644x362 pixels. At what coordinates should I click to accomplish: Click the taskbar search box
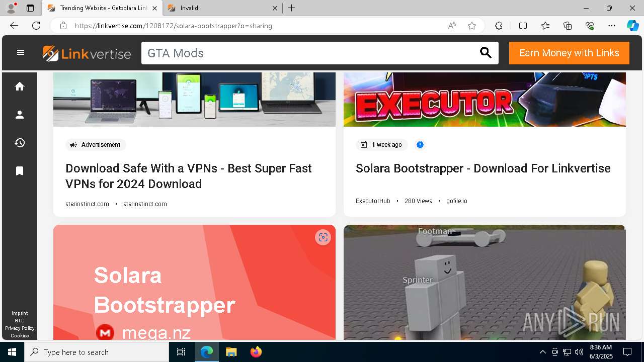point(97,352)
